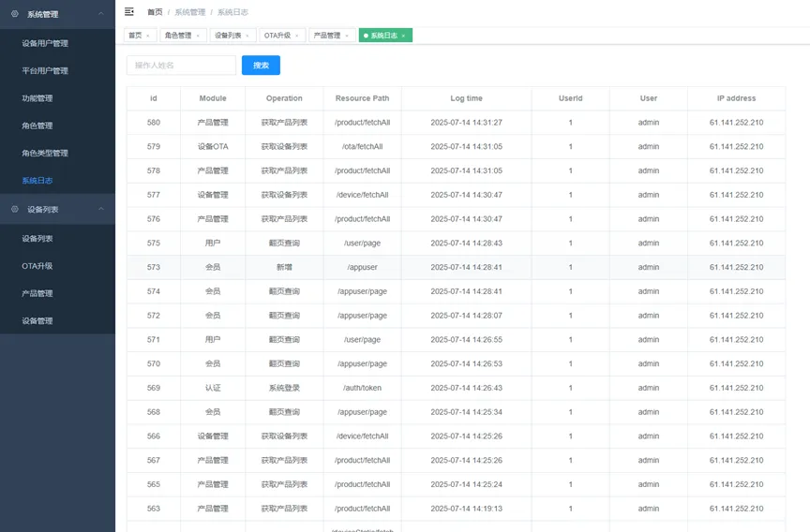
Task: Close the active 系统日志 tab
Action: point(403,36)
